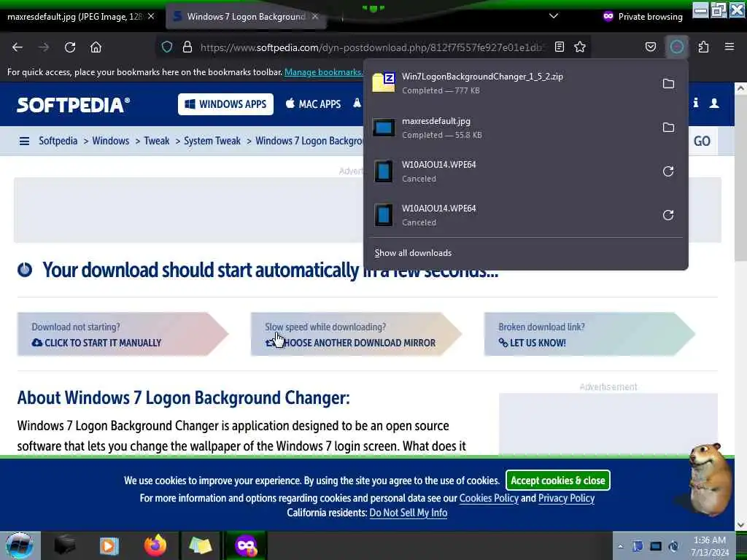
Task: Bookmark this page with the star icon
Action: pyautogui.click(x=580, y=47)
